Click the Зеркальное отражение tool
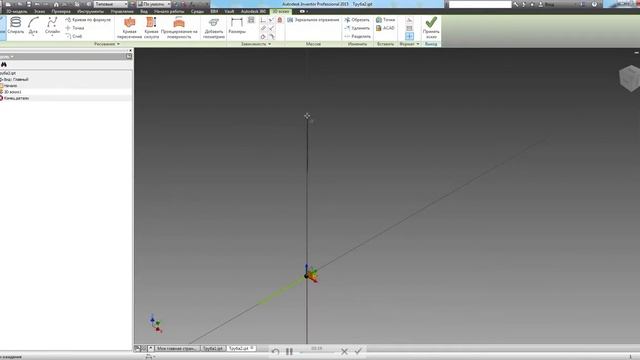The image size is (640, 360). (x=313, y=20)
